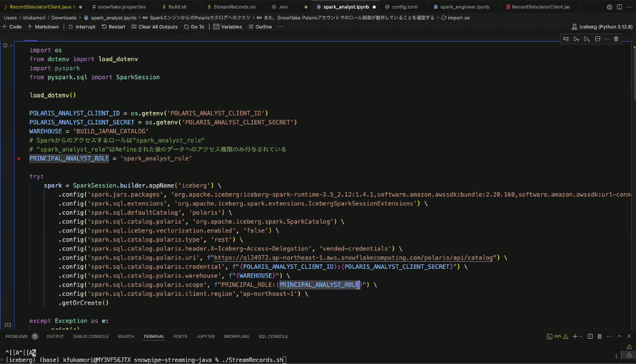Run cells above the current cell
Image resolution: width=636 pixels, height=364 pixels.
(x=576, y=39)
